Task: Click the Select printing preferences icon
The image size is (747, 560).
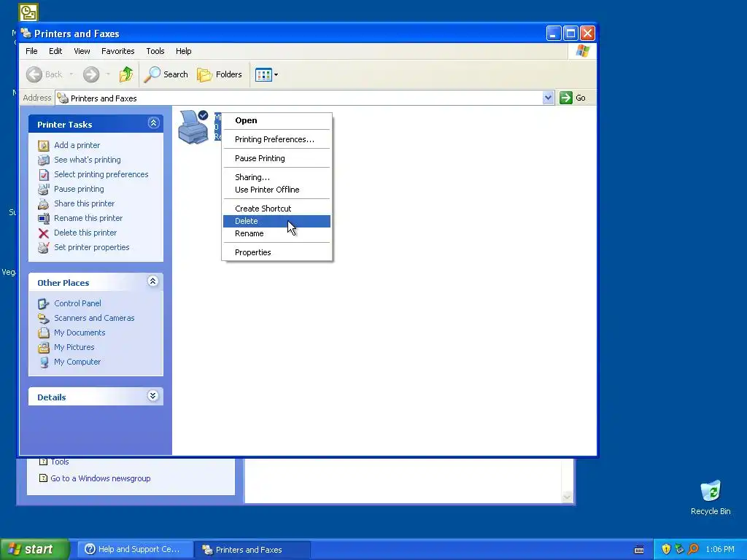Action: 43,175
